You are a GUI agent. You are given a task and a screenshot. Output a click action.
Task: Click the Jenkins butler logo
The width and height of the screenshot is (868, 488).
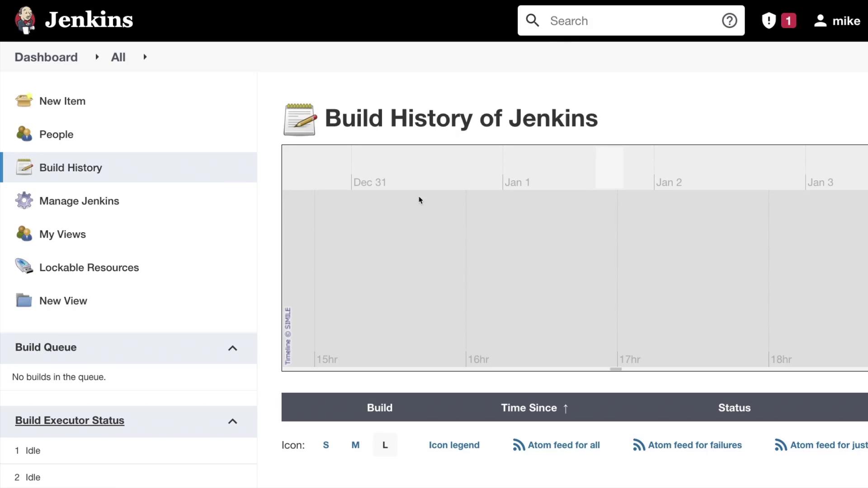click(25, 20)
